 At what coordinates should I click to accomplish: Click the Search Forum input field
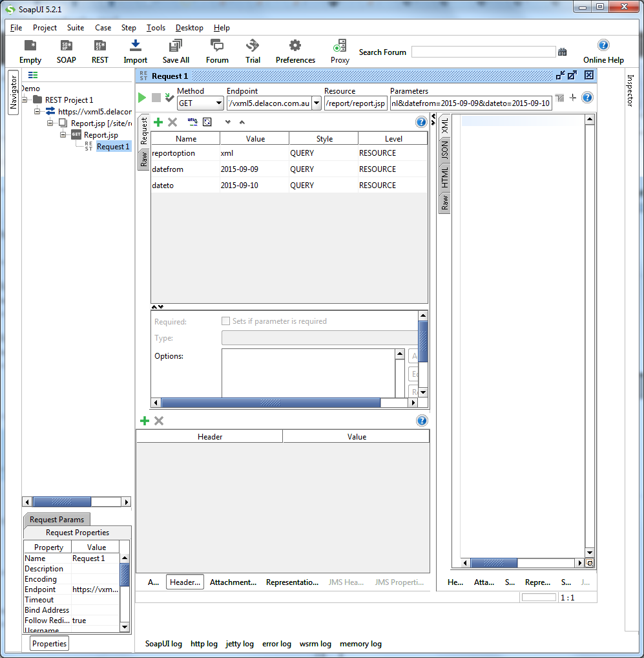point(483,52)
